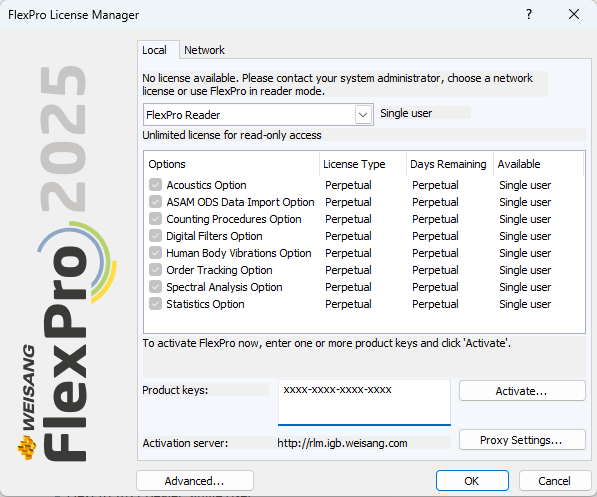This screenshot has width=597, height=497.
Task: Click the Product keys input field
Action: point(364,402)
